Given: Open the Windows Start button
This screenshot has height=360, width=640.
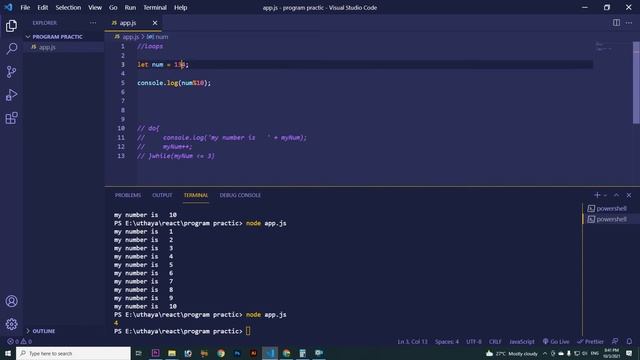Looking at the screenshot, I should 8,353.
